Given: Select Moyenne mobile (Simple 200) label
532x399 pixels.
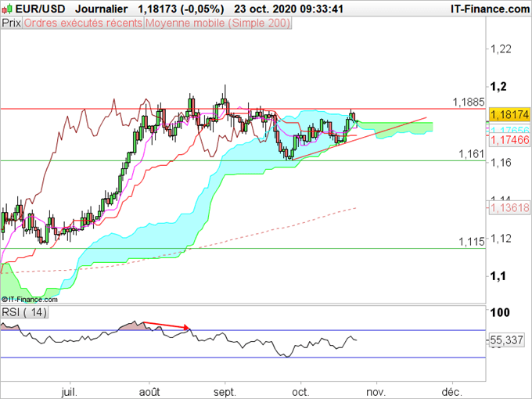Looking at the screenshot, I should tap(217, 23).
